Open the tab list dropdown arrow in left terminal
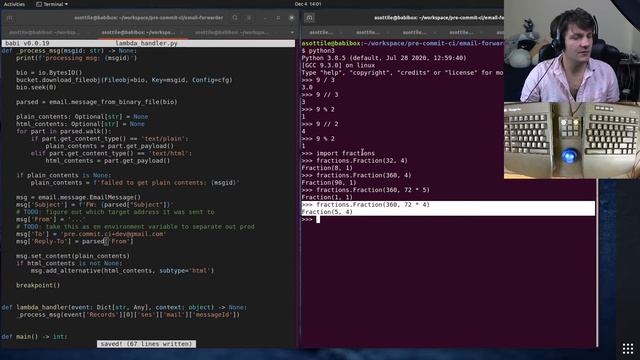This screenshot has width=640, height=360. [x=292, y=32]
